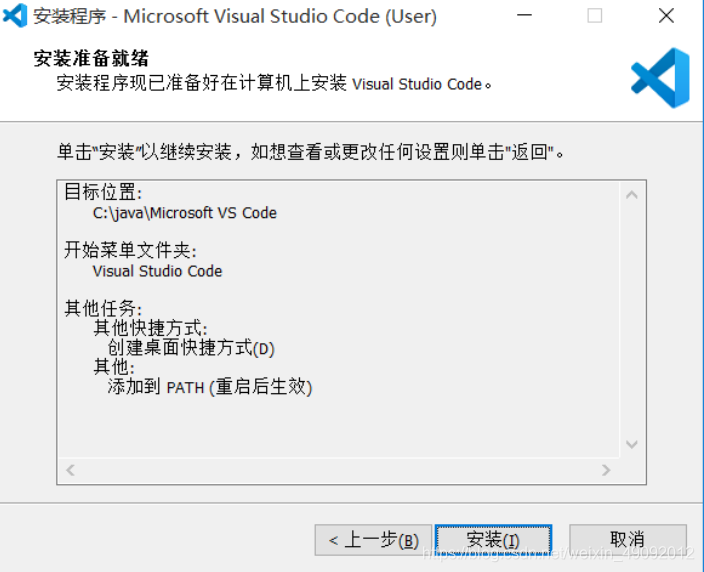Image resolution: width=704 pixels, height=572 pixels.
Task: Click the VS Code icon in title bar
Action: pos(15,15)
